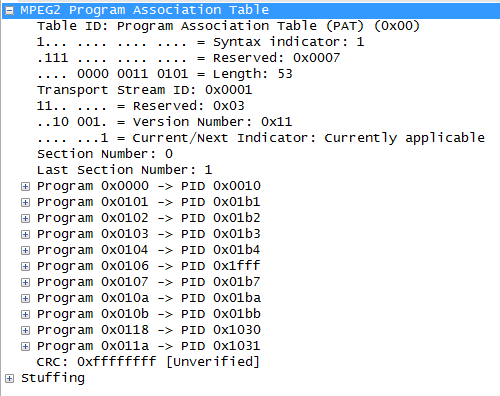This screenshot has width=500, height=396.
Task: Select the Version Number 0x11 line
Action: (x=165, y=122)
